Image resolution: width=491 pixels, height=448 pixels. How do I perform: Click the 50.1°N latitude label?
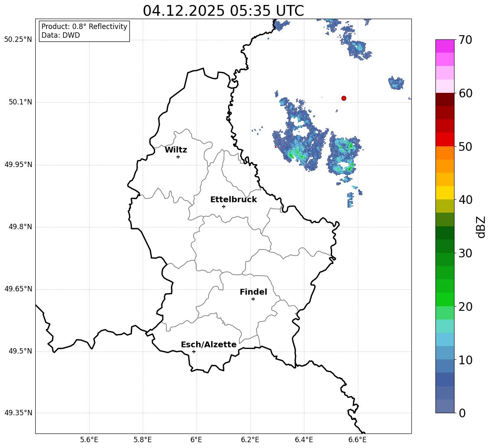[x=20, y=102]
